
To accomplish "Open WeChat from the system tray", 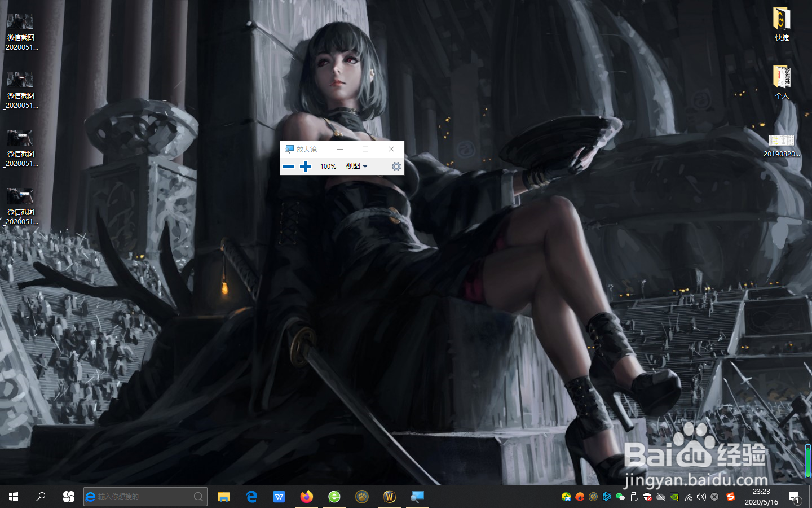I will click(x=620, y=497).
